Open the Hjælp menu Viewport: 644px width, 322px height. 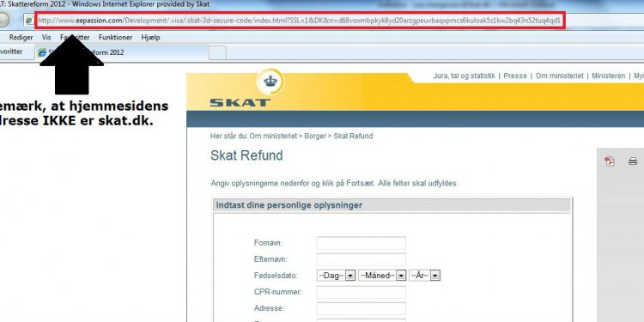point(151,38)
